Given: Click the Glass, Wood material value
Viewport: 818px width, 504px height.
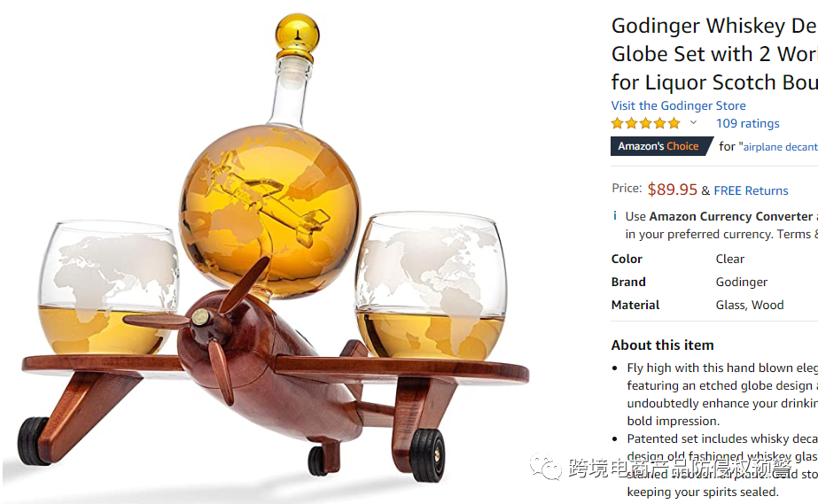Looking at the screenshot, I should (x=750, y=305).
